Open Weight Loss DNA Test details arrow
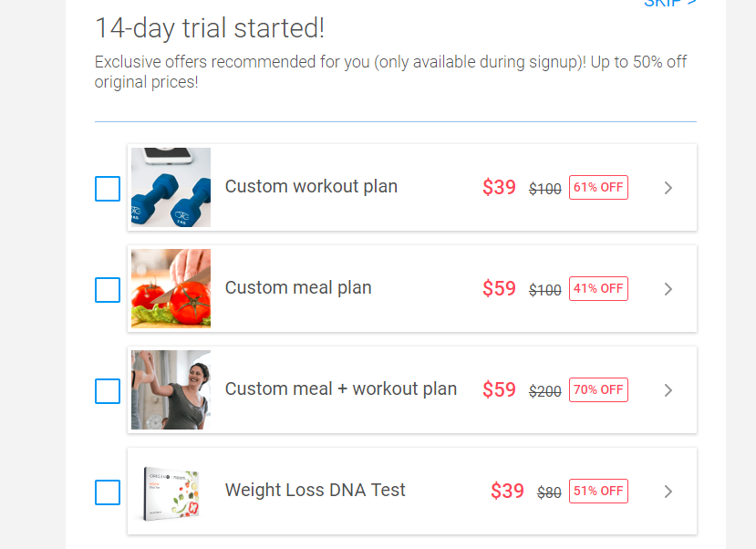Viewport: 756px width, 549px height. (x=668, y=491)
